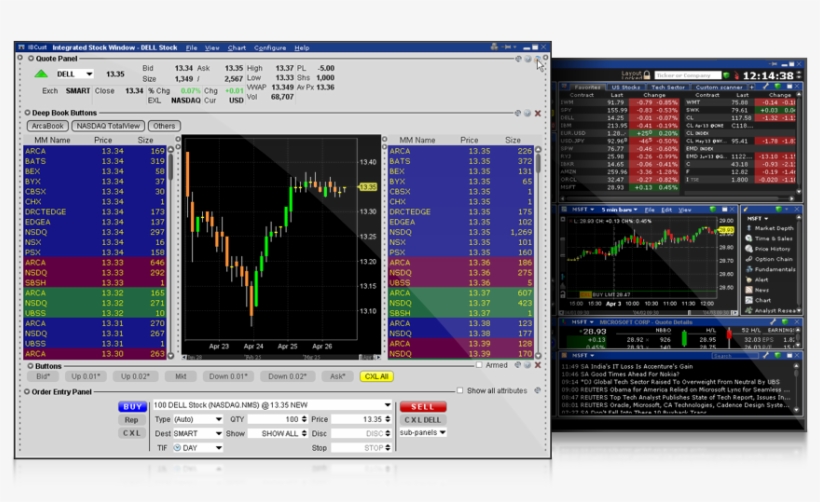This screenshot has width=820, height=502.
Task: Expand the Dest SMART dropdown
Action: pos(218,433)
